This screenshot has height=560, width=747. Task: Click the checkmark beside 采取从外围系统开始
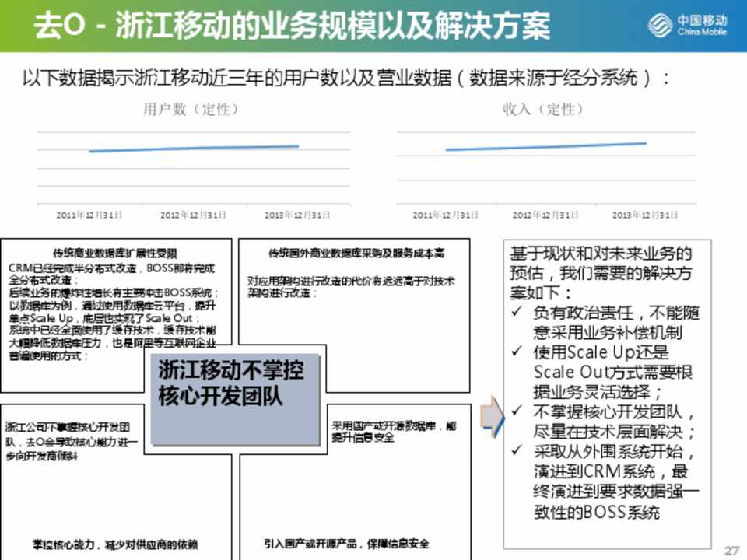click(x=517, y=451)
